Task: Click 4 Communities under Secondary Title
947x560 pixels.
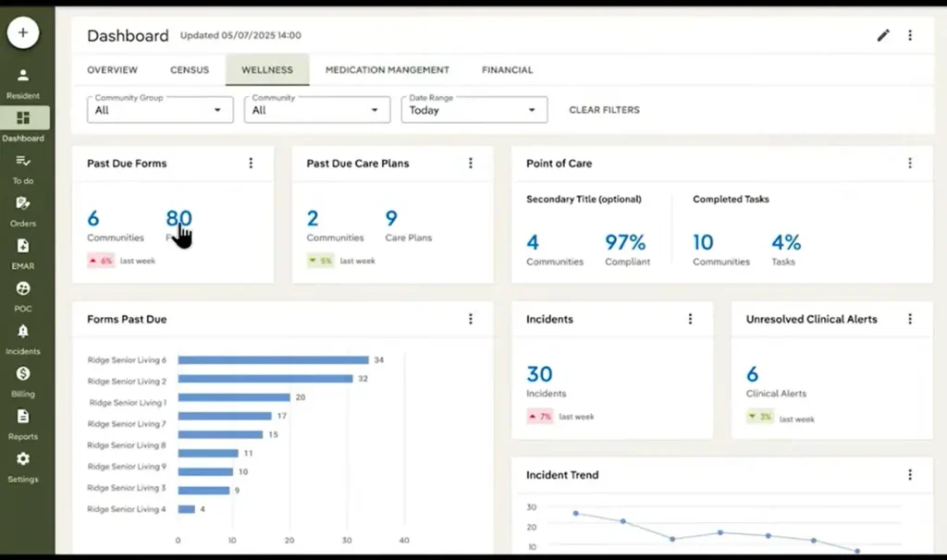Action: coord(555,250)
